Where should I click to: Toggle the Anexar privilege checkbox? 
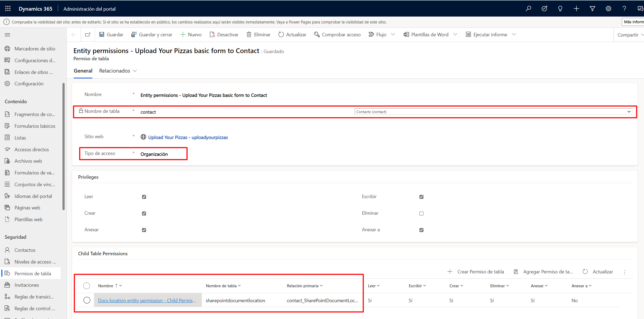pyautogui.click(x=144, y=230)
